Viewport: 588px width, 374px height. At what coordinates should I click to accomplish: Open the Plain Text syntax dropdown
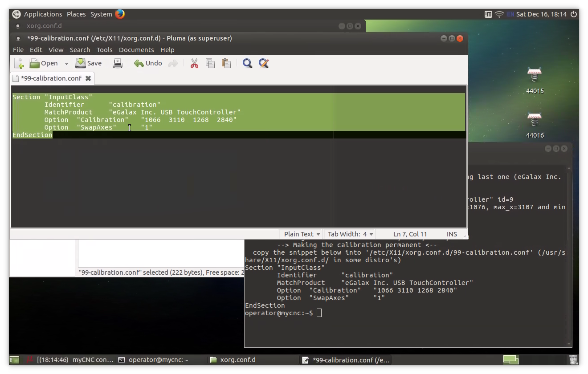click(302, 234)
